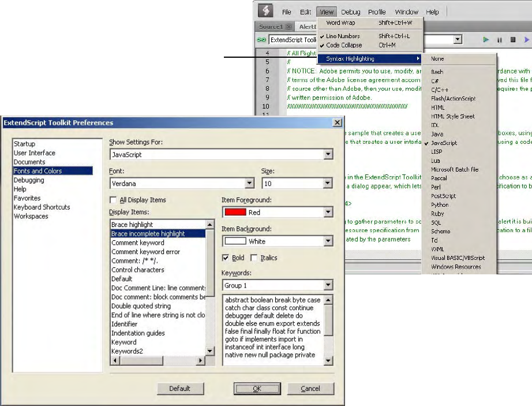Click Display Items list scroll down arrow
Viewport: 532px width, 406px height.
[210, 351]
